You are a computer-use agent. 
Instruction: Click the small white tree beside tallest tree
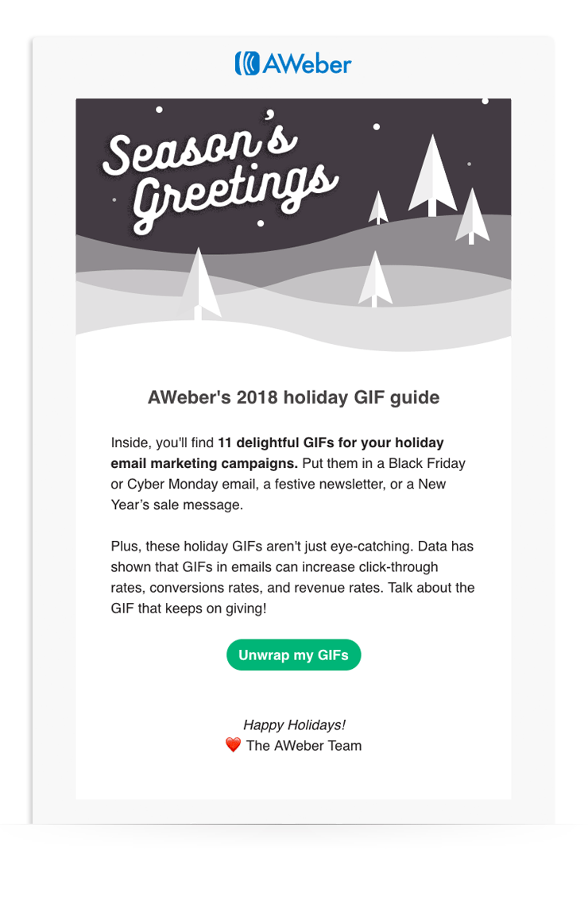click(x=378, y=207)
